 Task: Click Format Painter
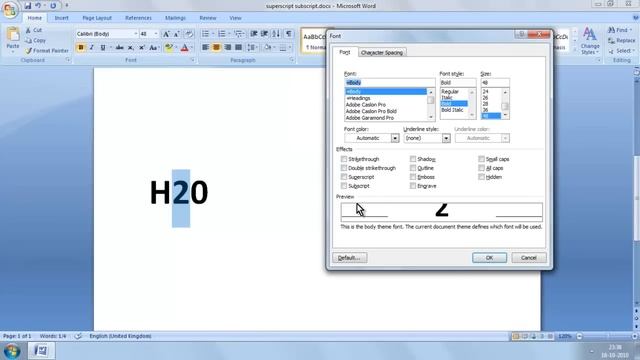(x=47, y=51)
